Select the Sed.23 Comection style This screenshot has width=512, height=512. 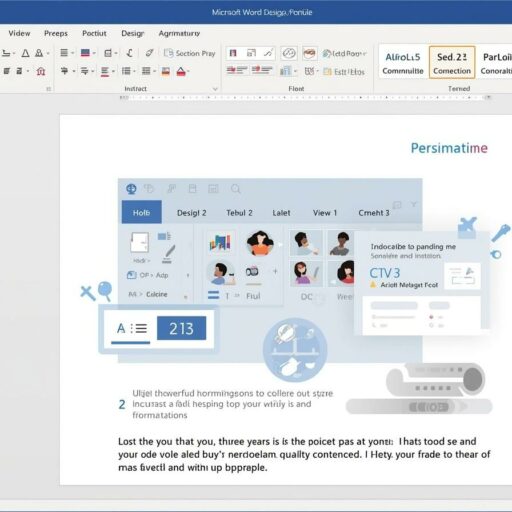[452, 63]
